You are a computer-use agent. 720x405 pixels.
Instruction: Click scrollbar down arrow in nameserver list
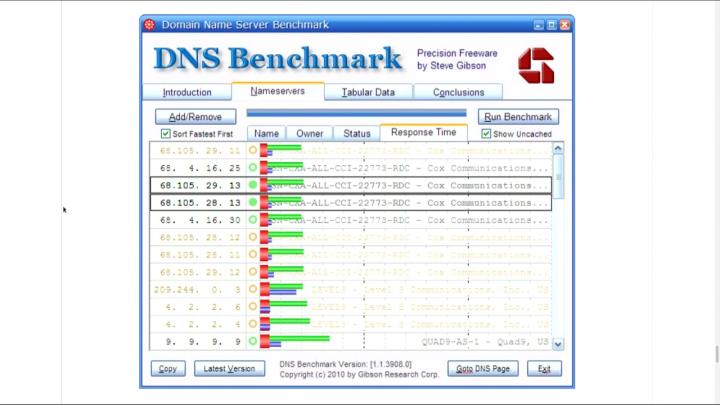click(558, 344)
